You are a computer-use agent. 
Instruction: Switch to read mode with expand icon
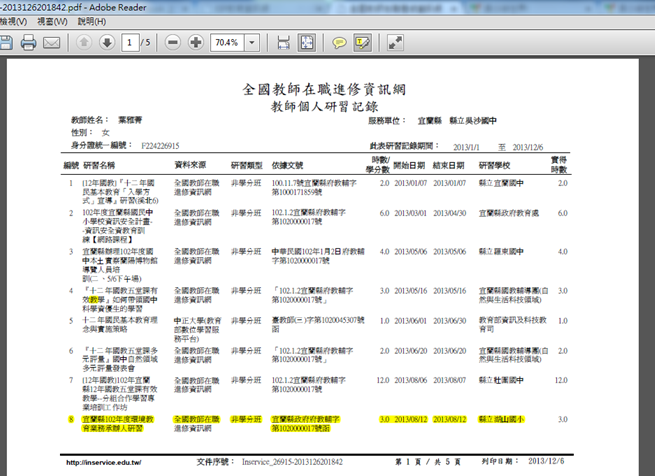[395, 43]
